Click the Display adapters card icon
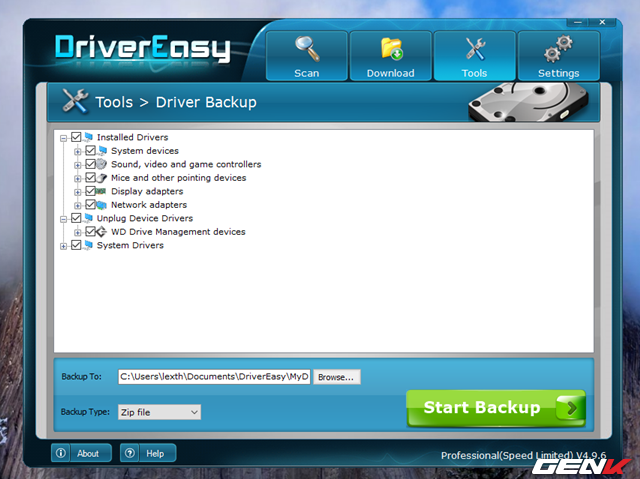 102,191
